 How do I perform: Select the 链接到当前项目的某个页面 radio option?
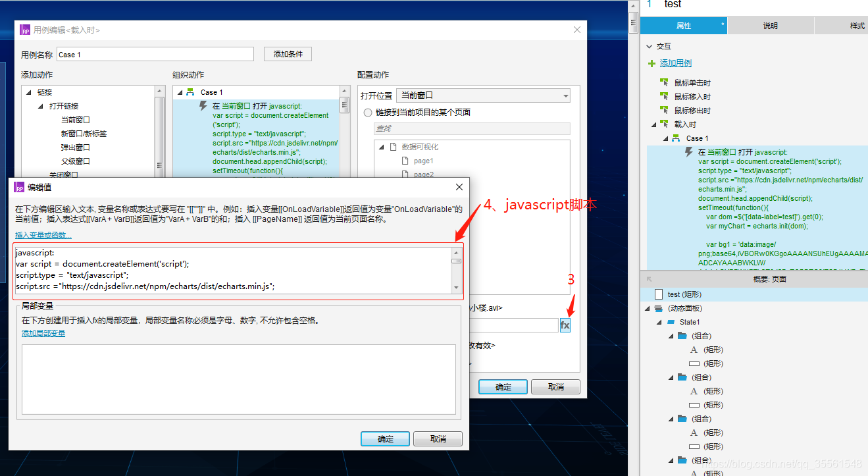(x=369, y=113)
